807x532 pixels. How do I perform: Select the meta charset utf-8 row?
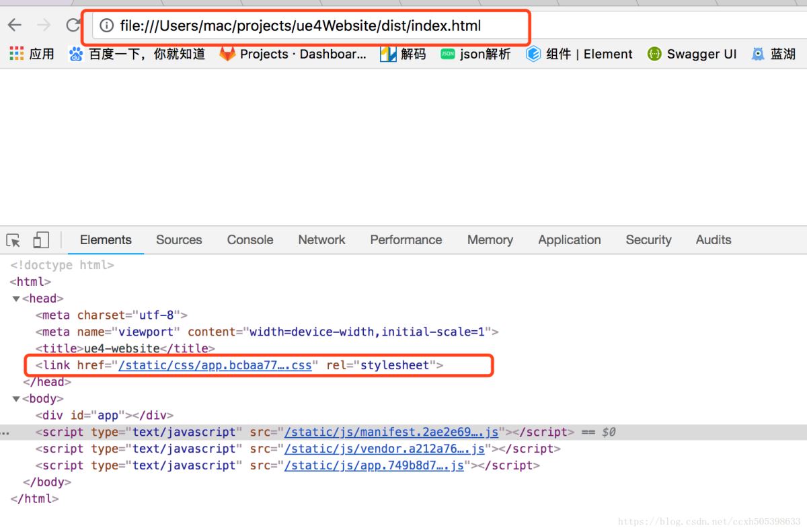pyautogui.click(x=112, y=315)
